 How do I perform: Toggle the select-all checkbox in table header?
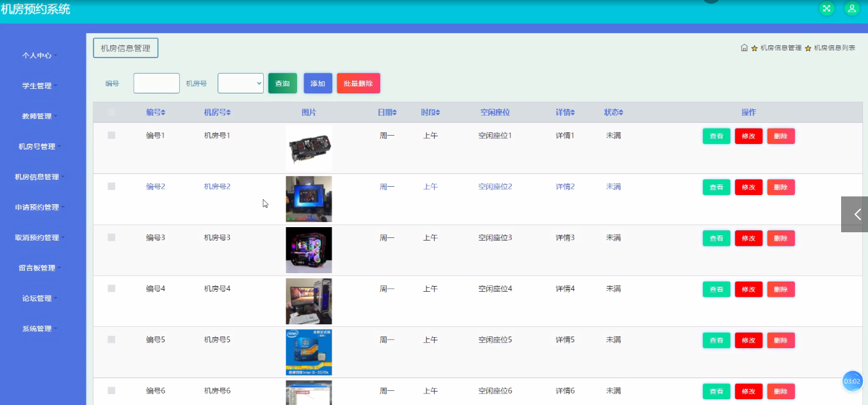click(111, 113)
